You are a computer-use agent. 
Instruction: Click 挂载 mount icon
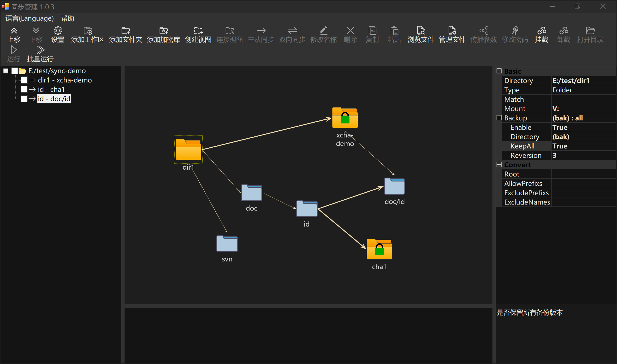click(x=541, y=31)
